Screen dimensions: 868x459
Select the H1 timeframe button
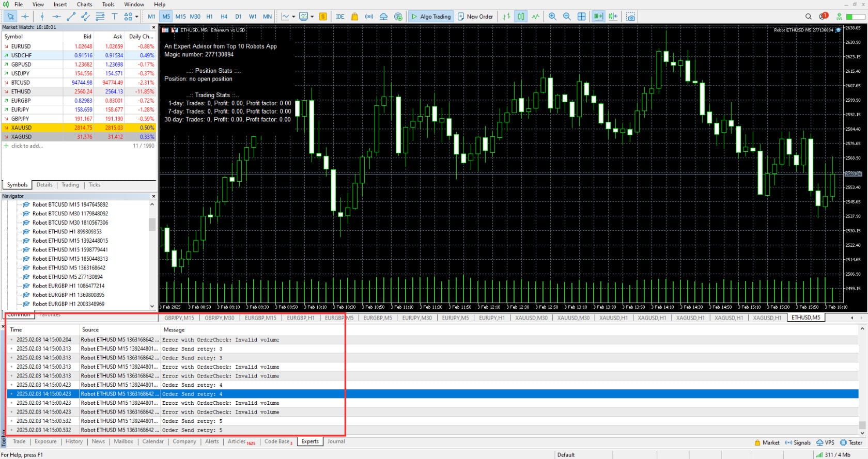click(x=209, y=17)
